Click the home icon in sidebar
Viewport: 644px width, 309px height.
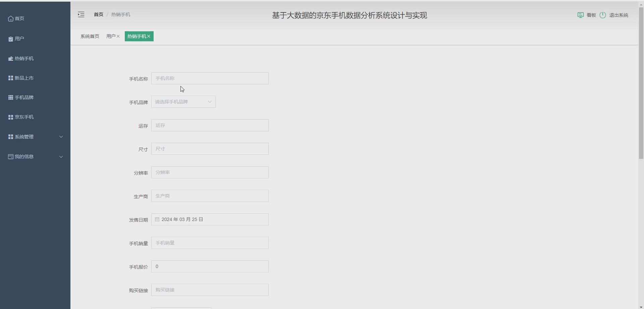pyautogui.click(x=11, y=18)
